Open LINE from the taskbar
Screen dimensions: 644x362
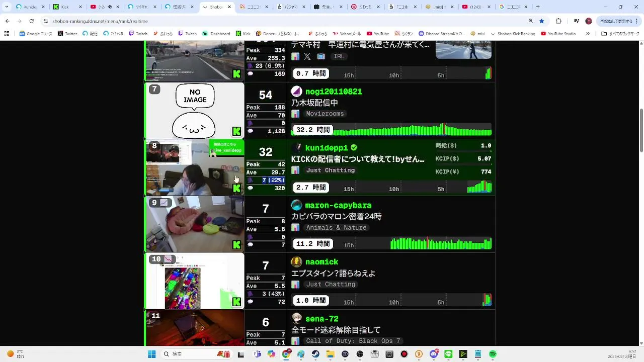tap(449, 354)
